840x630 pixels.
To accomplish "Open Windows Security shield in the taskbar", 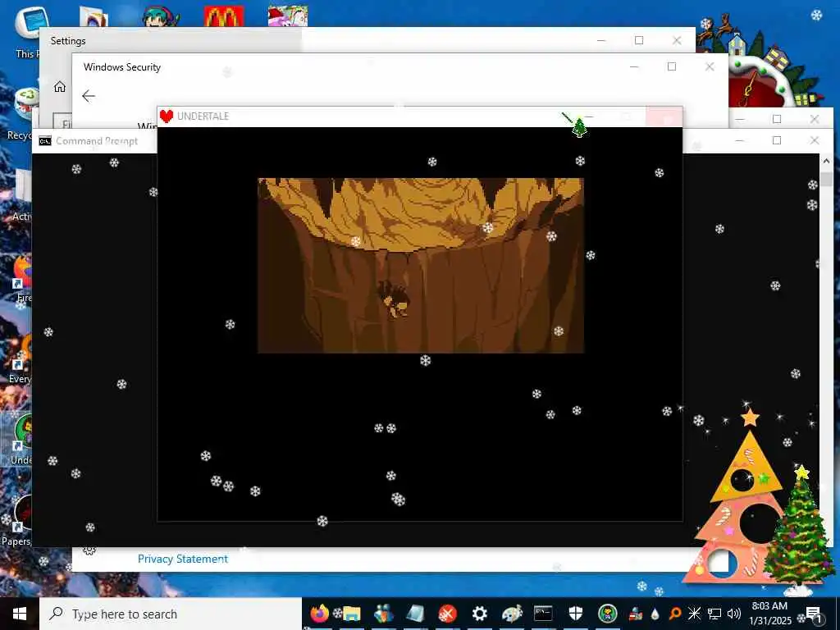I will click(x=575, y=614).
